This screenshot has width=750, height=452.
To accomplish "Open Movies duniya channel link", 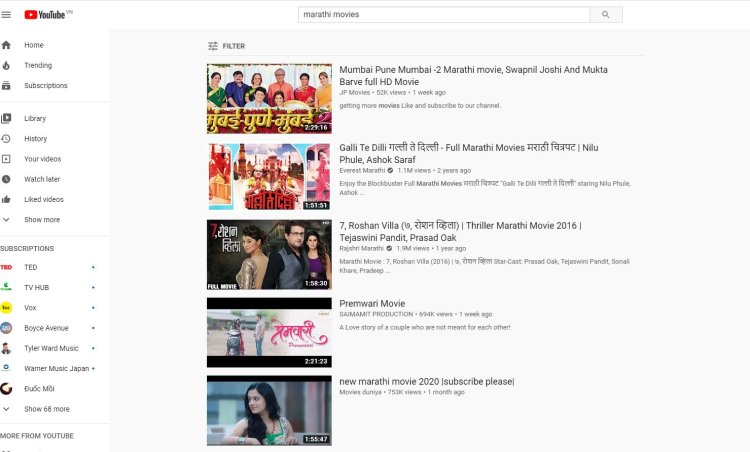I will (360, 392).
